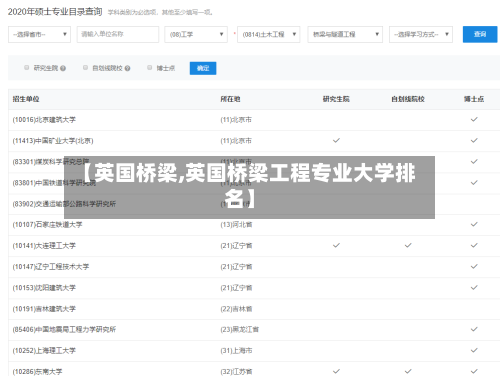Click (13)河北省 location cell
This screenshot has width=500, height=376.
[236, 225]
